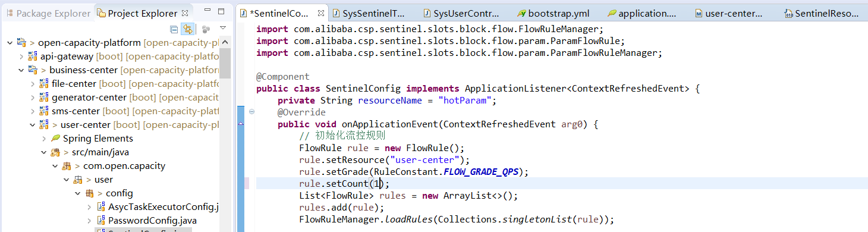This screenshot has width=868, height=232.
Task: Close the Project Explorer tab with its X
Action: click(x=185, y=12)
